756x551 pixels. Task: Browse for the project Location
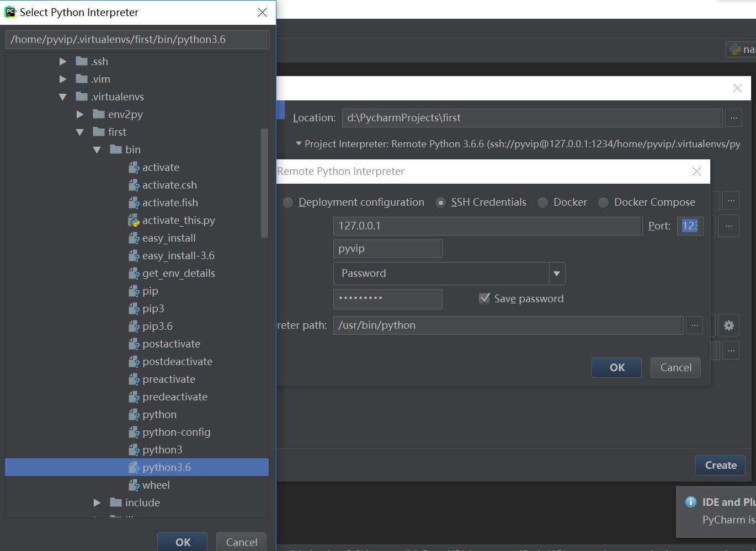point(733,117)
